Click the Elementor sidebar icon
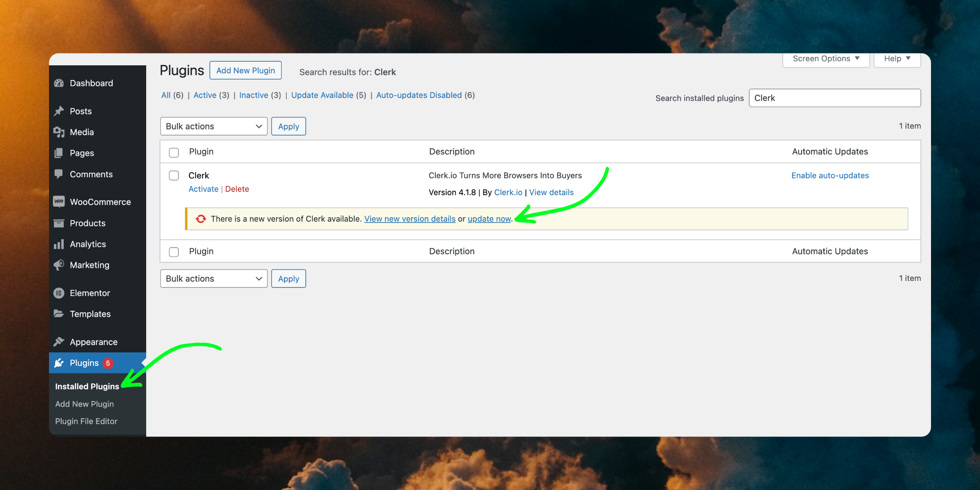 [x=59, y=293]
